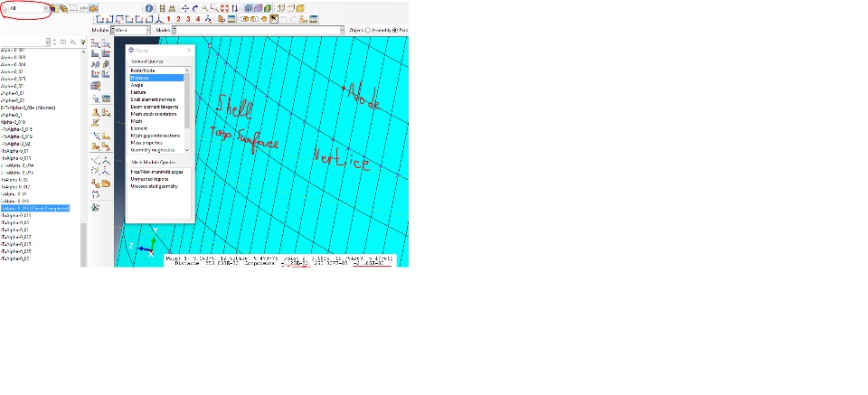The image size is (868, 395).
Task: Click the General Queries list scrollbar
Action: click(x=187, y=100)
